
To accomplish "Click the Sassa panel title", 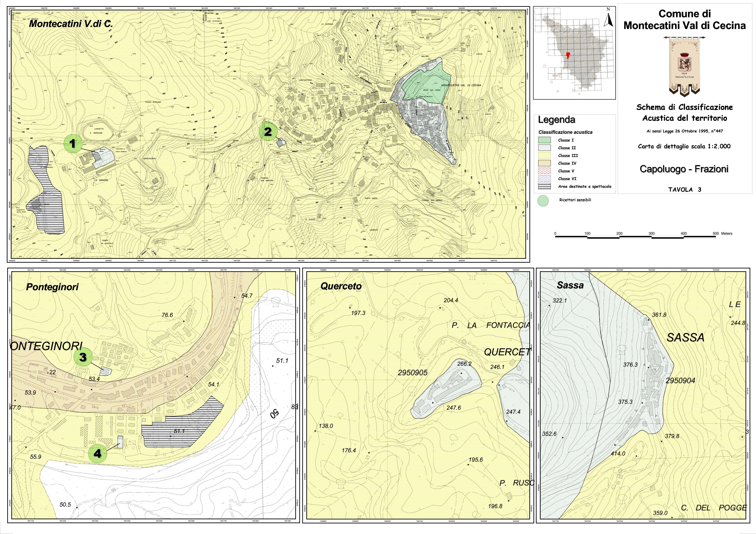I will pos(570,285).
